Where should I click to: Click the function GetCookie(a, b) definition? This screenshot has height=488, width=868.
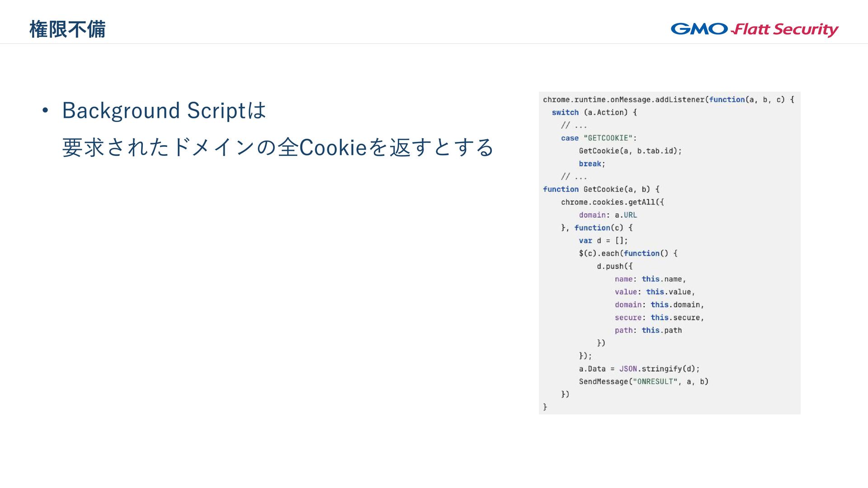pos(601,189)
